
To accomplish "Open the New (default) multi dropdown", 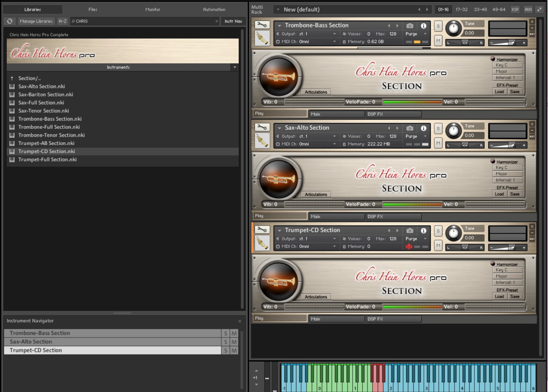I will (x=278, y=10).
